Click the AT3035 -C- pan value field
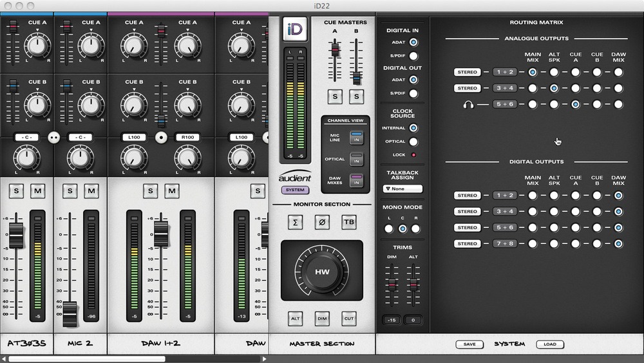644x363 pixels. pyautogui.click(x=26, y=137)
